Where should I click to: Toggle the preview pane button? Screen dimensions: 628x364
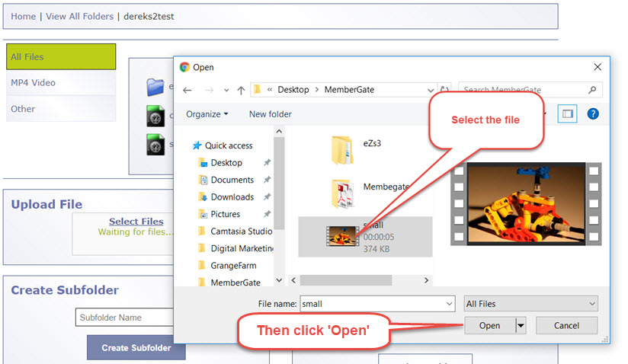point(567,114)
